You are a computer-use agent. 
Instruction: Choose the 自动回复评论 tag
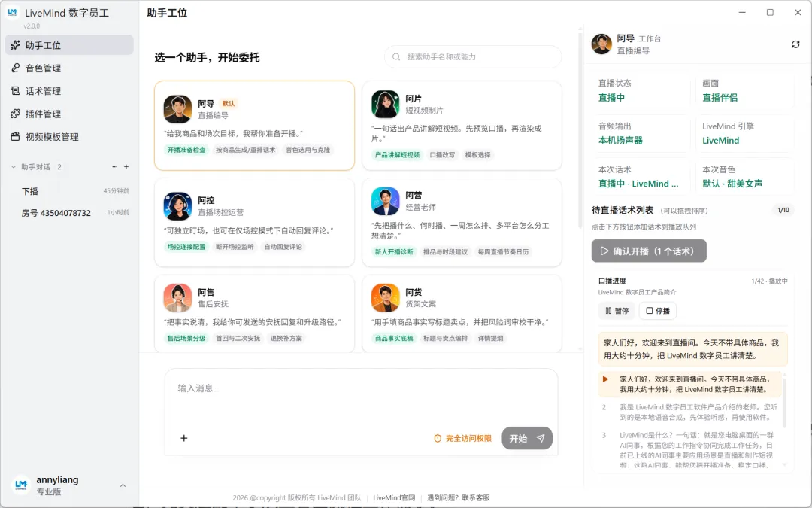click(283, 247)
